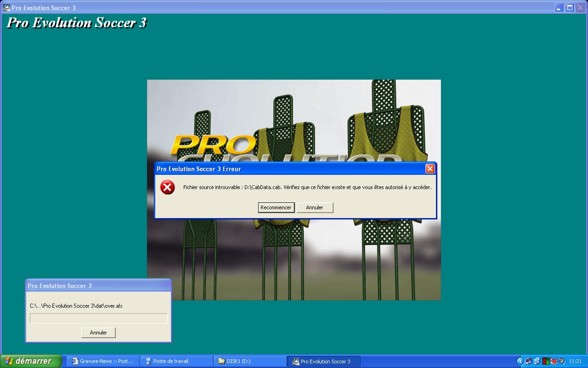Image resolution: width=588 pixels, height=368 pixels.
Task: Click the red and green meter tray icon
Action: 546,362
